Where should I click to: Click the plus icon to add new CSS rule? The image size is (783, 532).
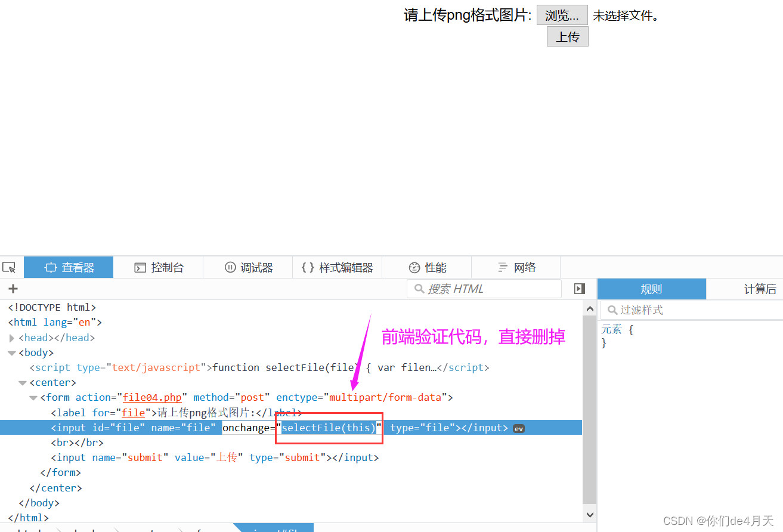point(13,289)
